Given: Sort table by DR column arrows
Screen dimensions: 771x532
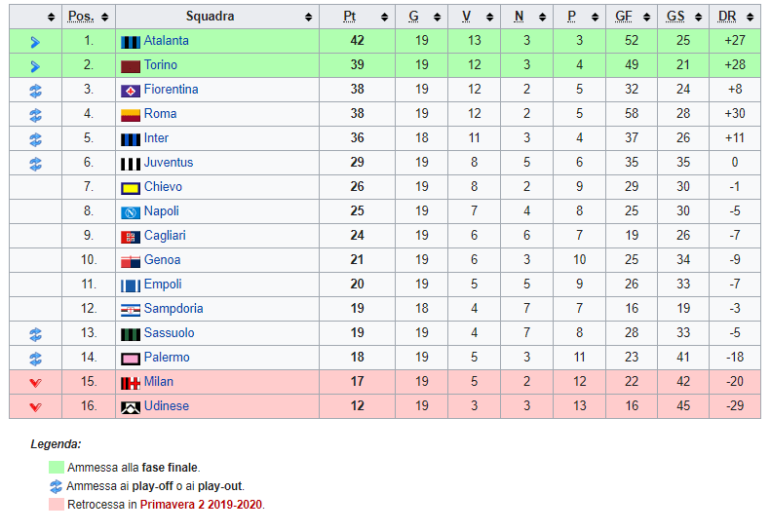Looking at the screenshot, I should click(750, 18).
